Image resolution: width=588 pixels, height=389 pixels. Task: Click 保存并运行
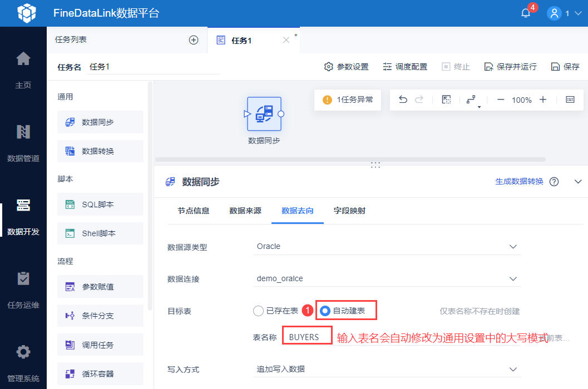[x=511, y=67]
